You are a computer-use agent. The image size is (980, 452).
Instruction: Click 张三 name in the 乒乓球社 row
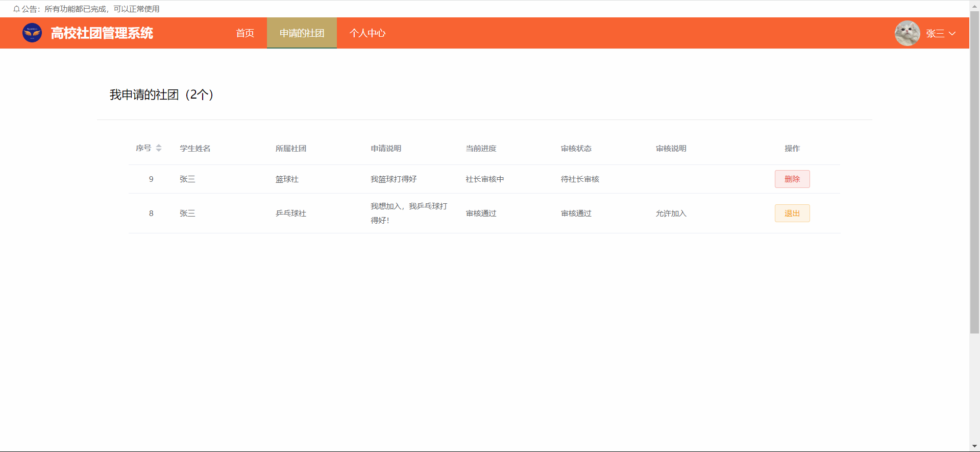(x=187, y=213)
